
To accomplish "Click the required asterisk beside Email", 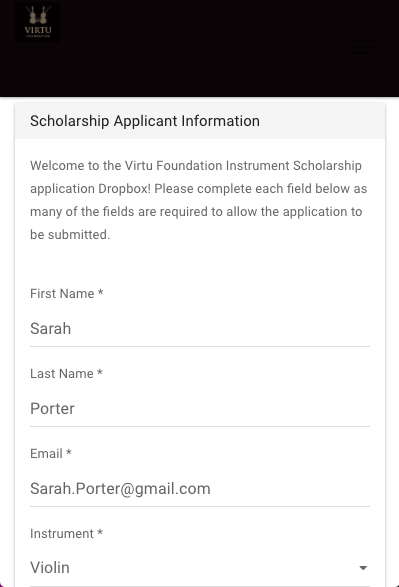I will point(68,452).
